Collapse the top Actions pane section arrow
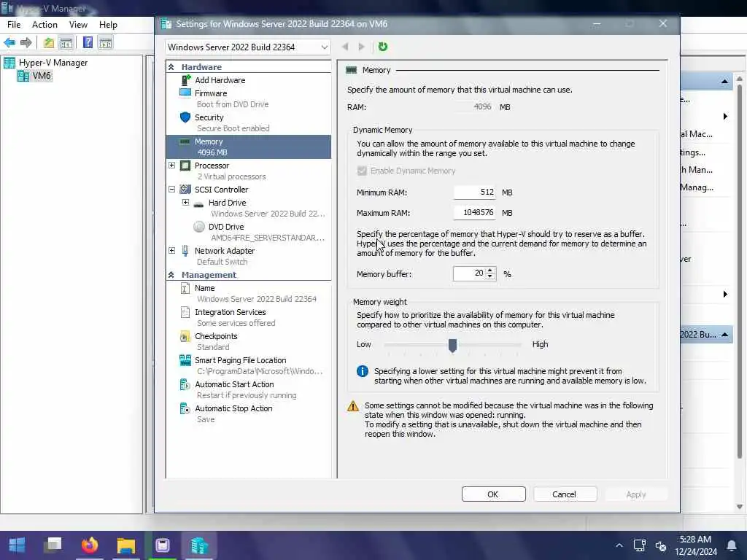Viewport: 747px width, 560px height. (x=724, y=82)
